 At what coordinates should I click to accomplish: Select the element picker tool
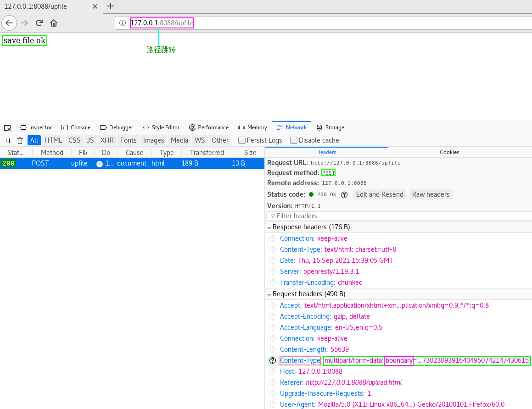click(7, 127)
